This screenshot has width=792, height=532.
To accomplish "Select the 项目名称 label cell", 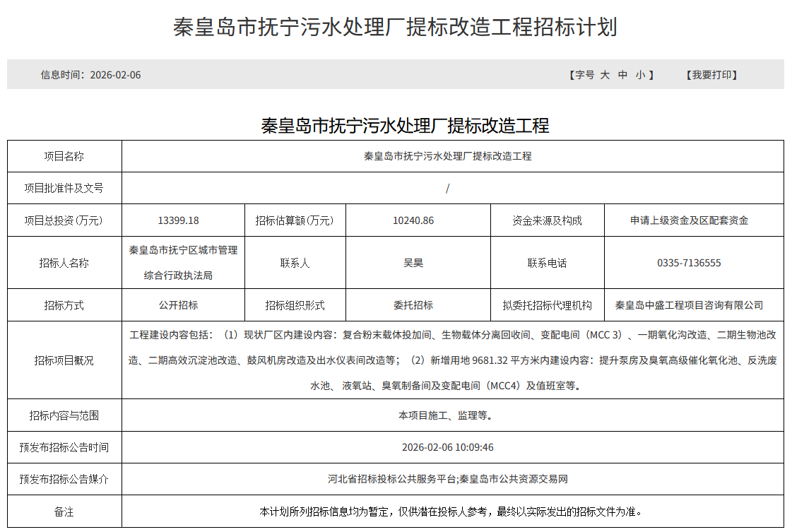I will point(64,156).
